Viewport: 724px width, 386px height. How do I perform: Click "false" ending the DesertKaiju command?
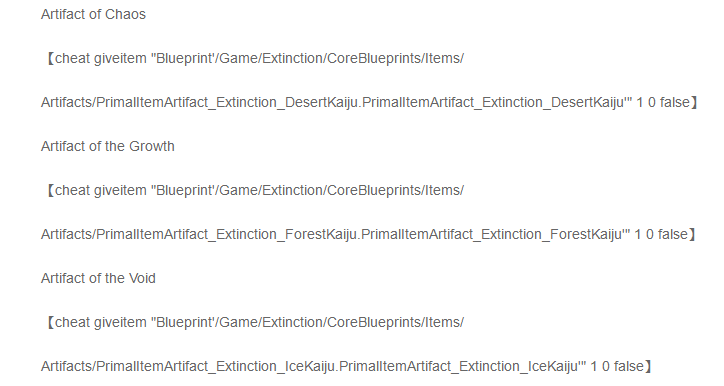(675, 102)
